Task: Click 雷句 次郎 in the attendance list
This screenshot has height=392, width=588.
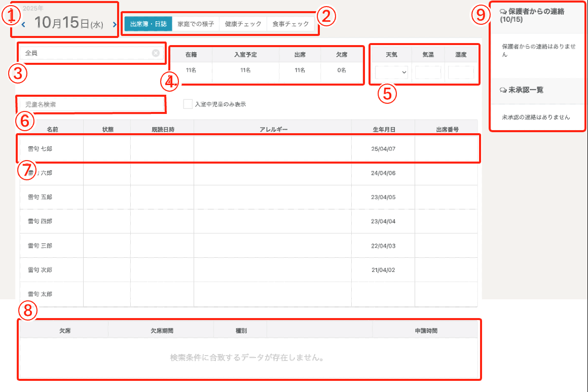Action: 40,270
